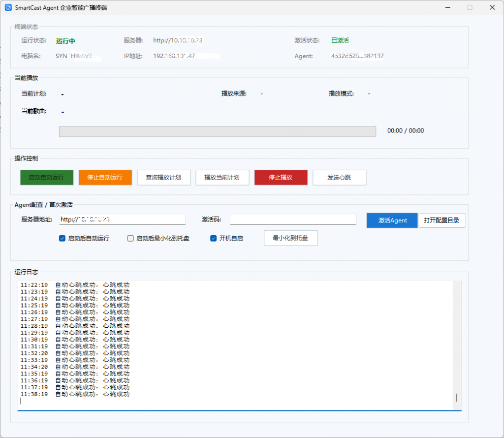Focus the 服务器地址 input field
504x438 pixels.
(123, 219)
